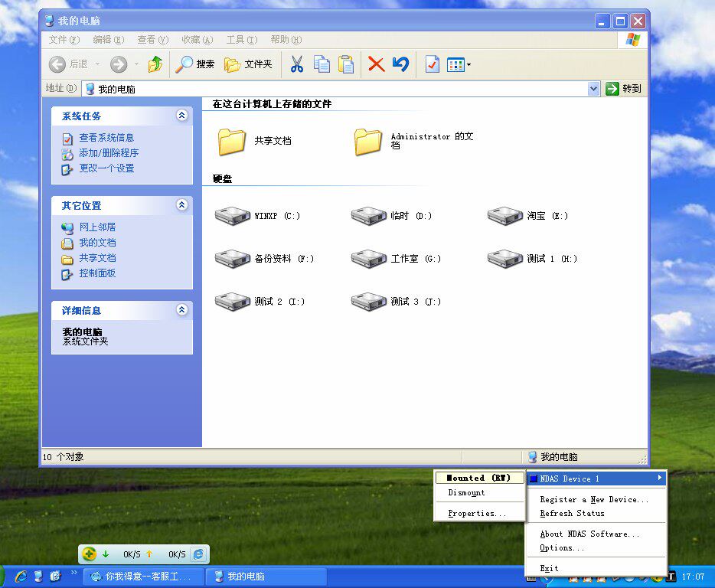This screenshot has width=715, height=588.
Task: Open the 查看(V) menu
Action: click(153, 40)
